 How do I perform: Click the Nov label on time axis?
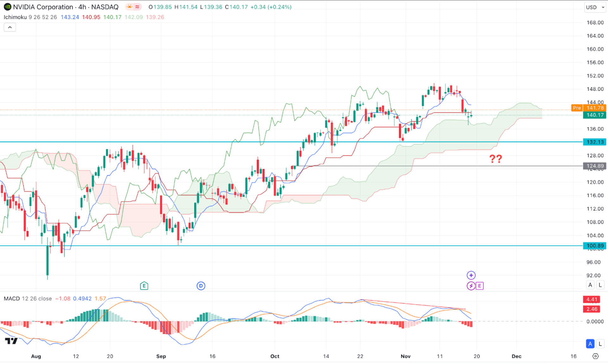click(405, 356)
